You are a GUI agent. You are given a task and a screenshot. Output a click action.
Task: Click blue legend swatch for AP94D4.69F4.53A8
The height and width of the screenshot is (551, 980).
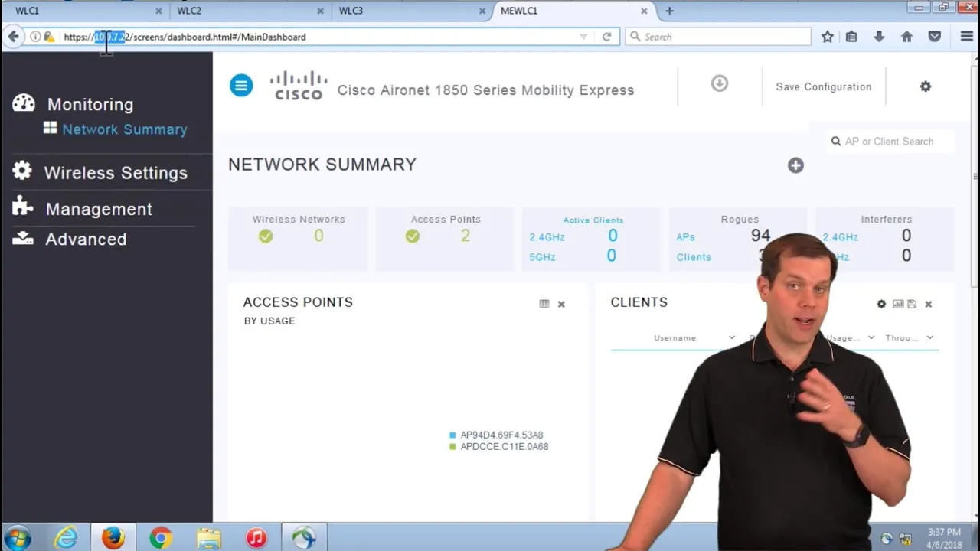[452, 435]
